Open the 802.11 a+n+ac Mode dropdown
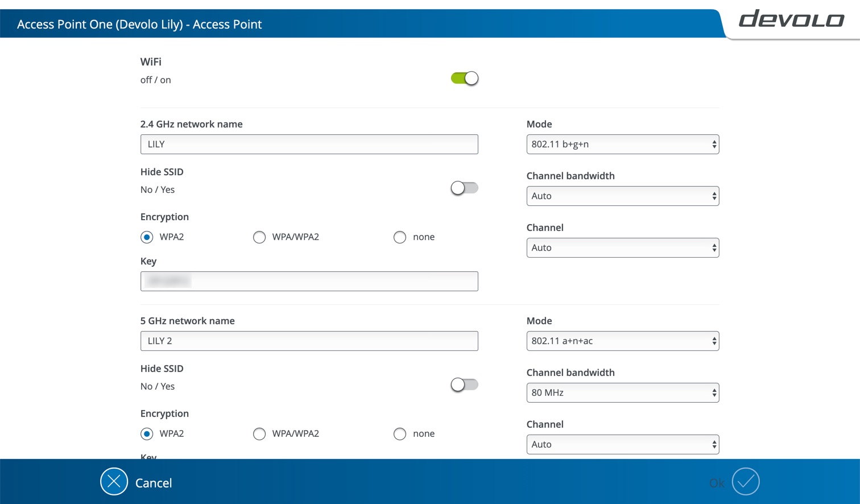Image resolution: width=860 pixels, height=504 pixels. 622,341
